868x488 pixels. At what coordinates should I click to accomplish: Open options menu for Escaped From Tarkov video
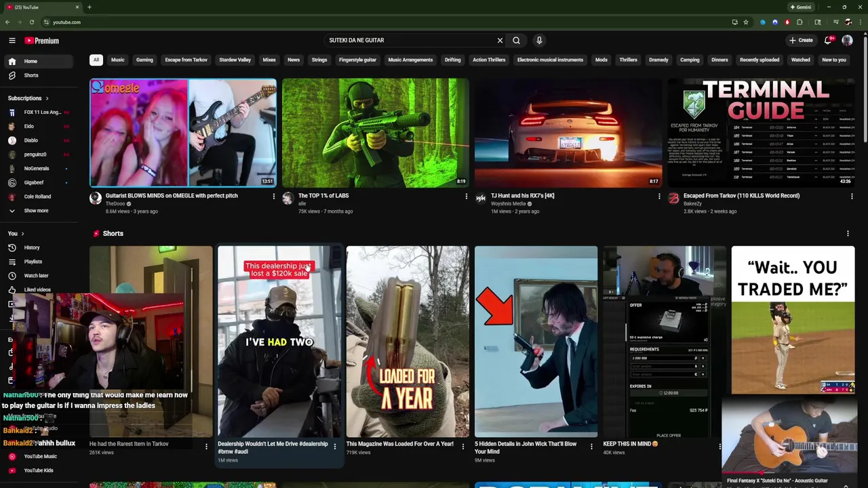point(852,197)
